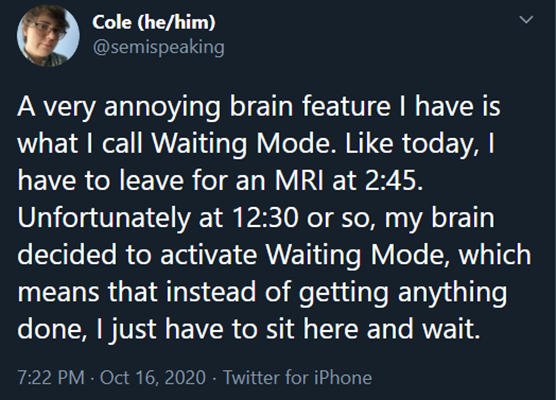Open Cole's profile picture avatar
This screenshot has height=400, width=556.
point(48,35)
